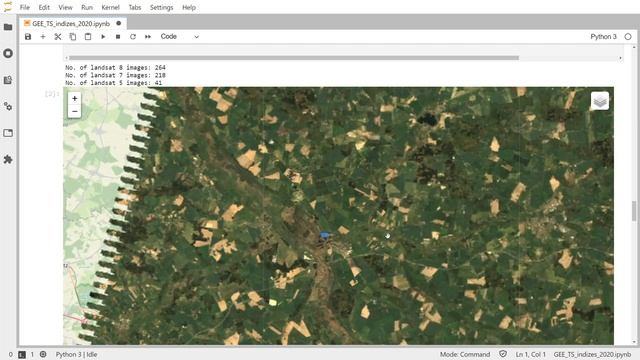Open the Edit menu
The image size is (640, 360).
pos(44,7)
